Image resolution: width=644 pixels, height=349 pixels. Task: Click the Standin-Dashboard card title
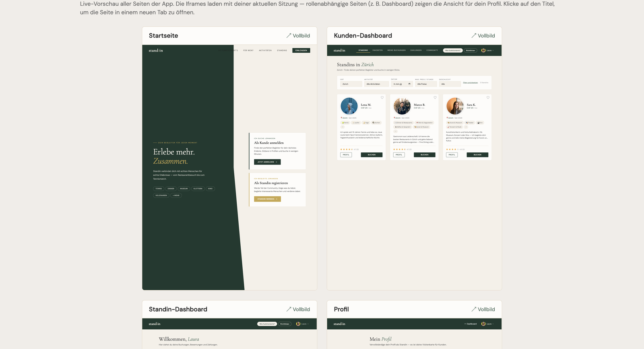178,309
